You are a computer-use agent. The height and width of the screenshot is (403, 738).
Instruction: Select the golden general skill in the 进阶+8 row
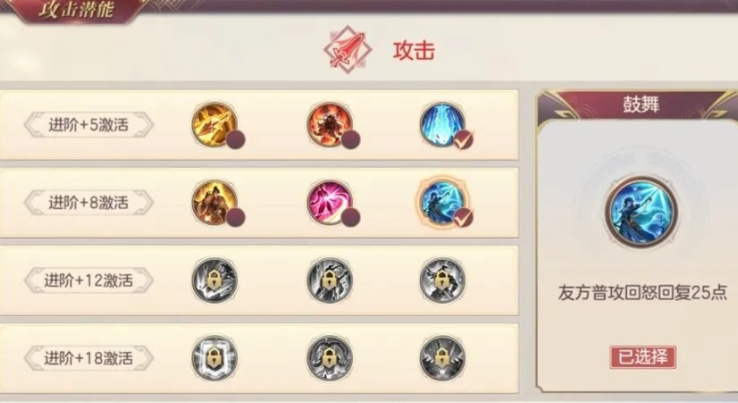point(214,202)
